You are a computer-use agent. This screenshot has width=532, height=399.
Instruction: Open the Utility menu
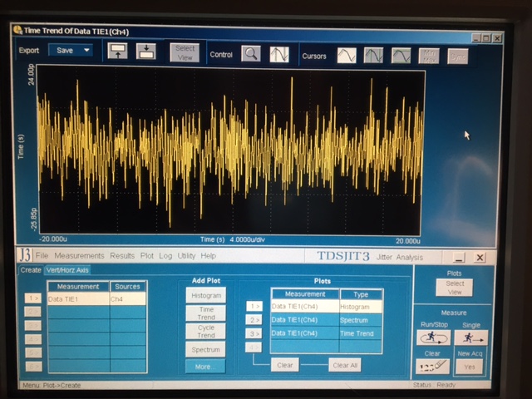186,256
